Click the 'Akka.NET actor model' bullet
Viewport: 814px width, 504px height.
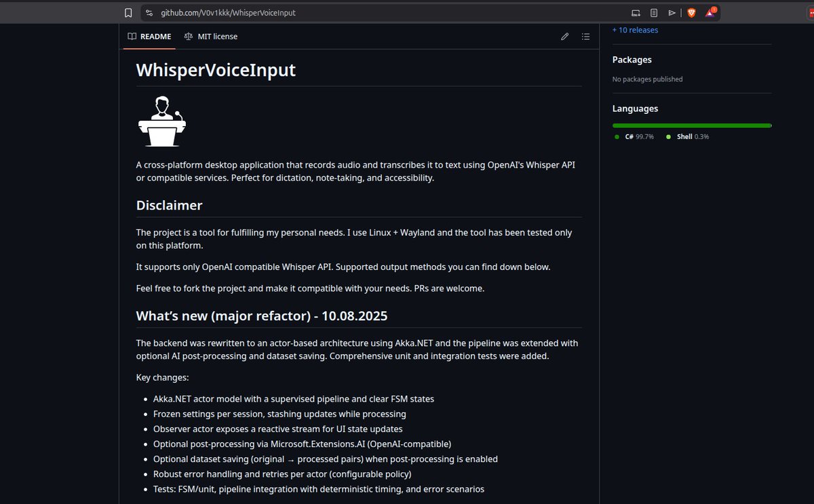294,399
